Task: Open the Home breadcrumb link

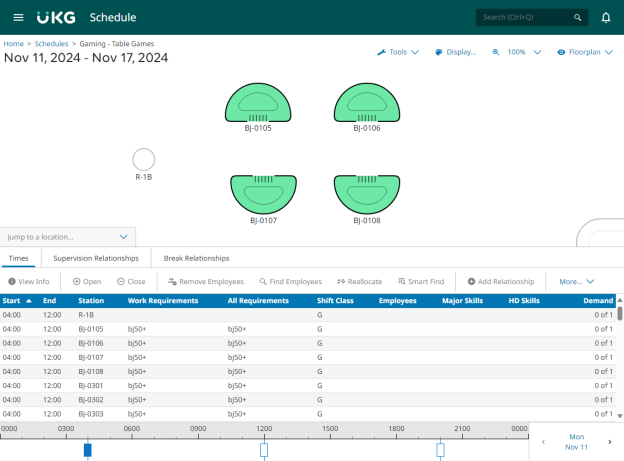Action: (14, 44)
